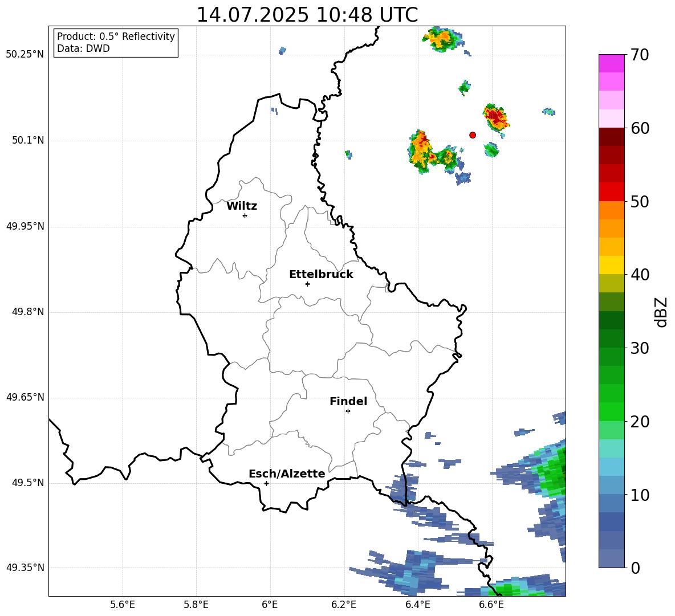The height and width of the screenshot is (616, 675).
Task: Select the Wiltz city label
Action: 242,206
